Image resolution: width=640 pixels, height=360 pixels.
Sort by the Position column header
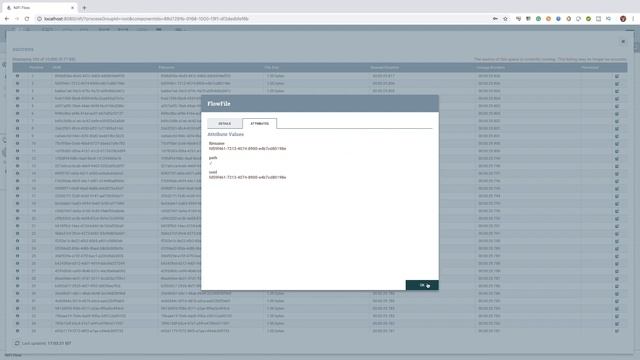tap(36, 67)
